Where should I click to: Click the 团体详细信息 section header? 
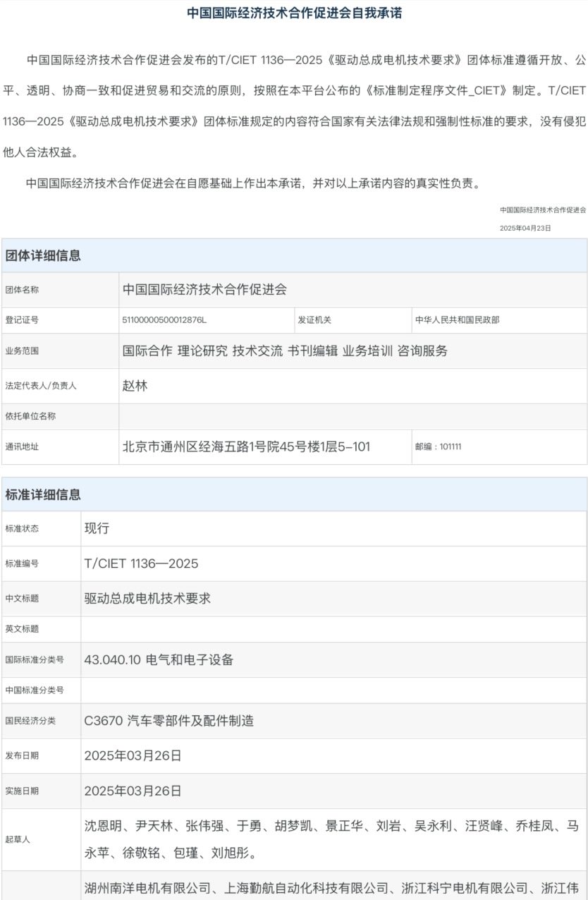point(43,255)
